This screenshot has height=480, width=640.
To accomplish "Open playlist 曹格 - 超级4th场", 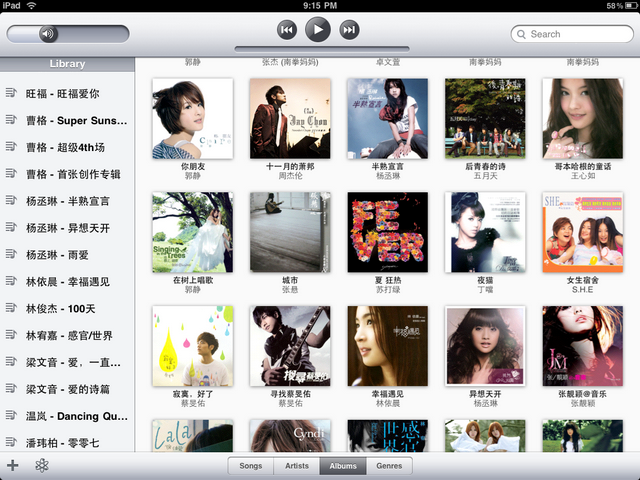I will (67, 147).
